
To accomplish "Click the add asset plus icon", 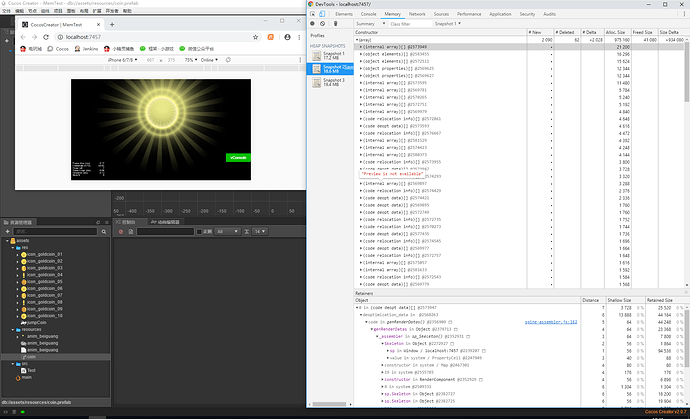I will (x=6, y=231).
